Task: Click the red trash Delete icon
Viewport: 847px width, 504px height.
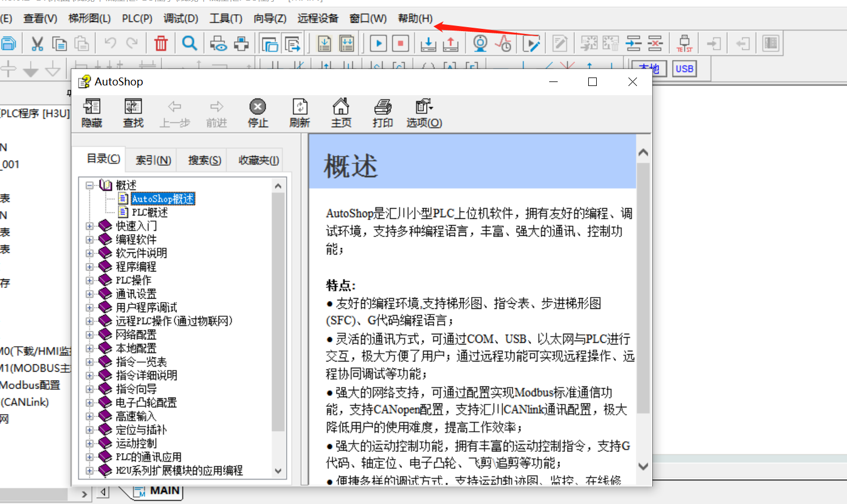Action: point(161,44)
